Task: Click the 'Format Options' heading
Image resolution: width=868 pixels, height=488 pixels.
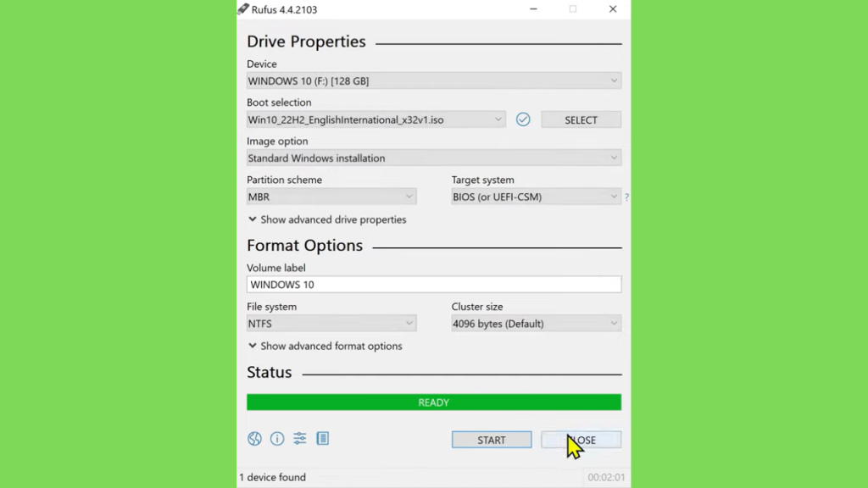Action: pos(304,246)
